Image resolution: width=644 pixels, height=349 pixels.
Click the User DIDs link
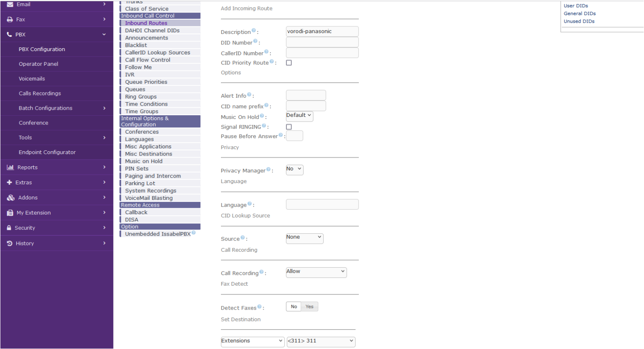(x=576, y=6)
